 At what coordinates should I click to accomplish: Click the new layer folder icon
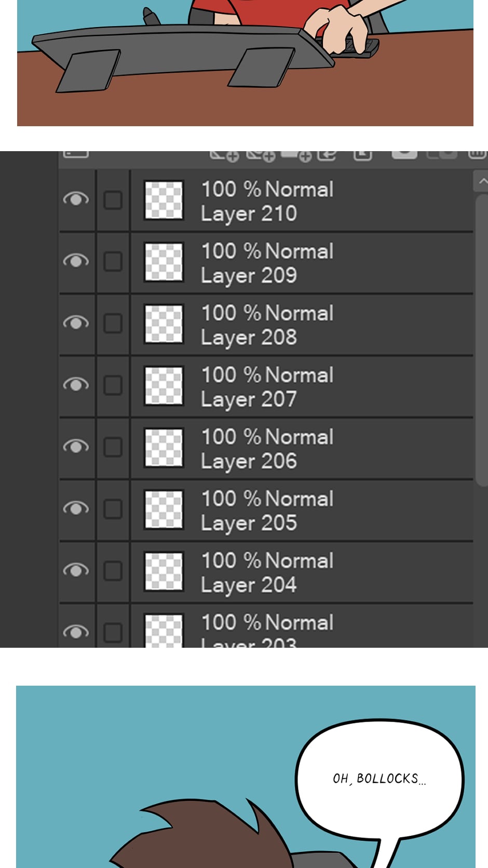pos(296,155)
